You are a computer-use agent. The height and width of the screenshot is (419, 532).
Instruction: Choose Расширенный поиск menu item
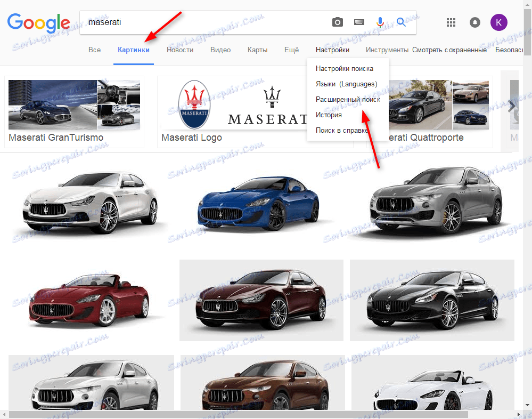[348, 100]
